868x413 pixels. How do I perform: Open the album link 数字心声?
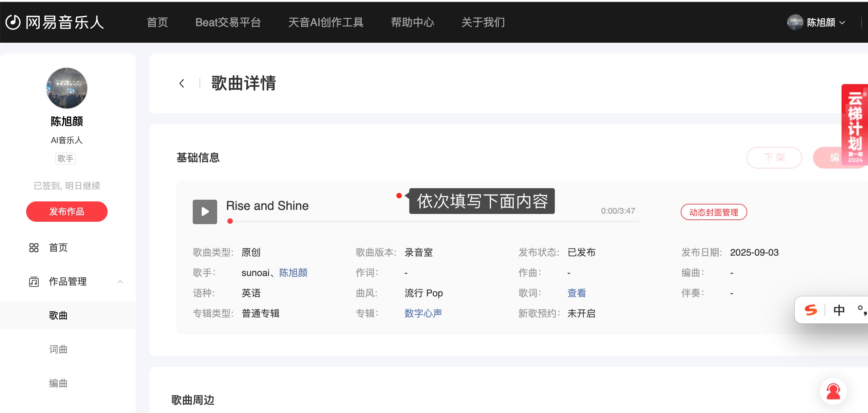(x=423, y=313)
